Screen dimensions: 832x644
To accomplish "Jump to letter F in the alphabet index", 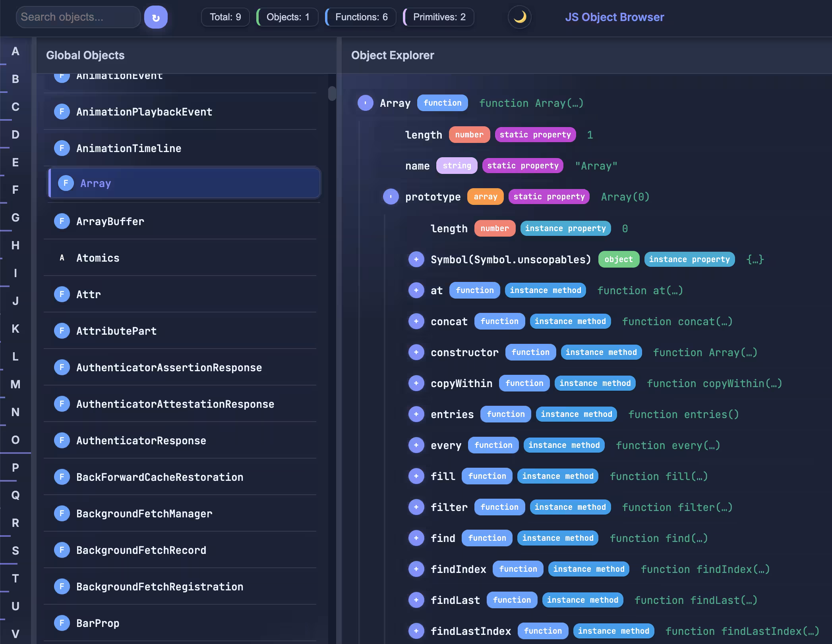I will point(15,190).
